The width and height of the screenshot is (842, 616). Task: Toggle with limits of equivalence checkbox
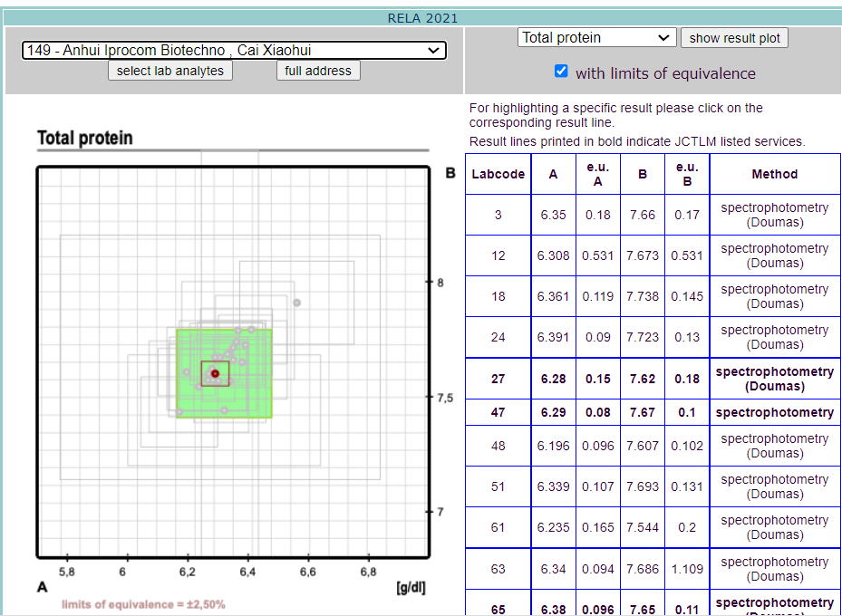561,71
